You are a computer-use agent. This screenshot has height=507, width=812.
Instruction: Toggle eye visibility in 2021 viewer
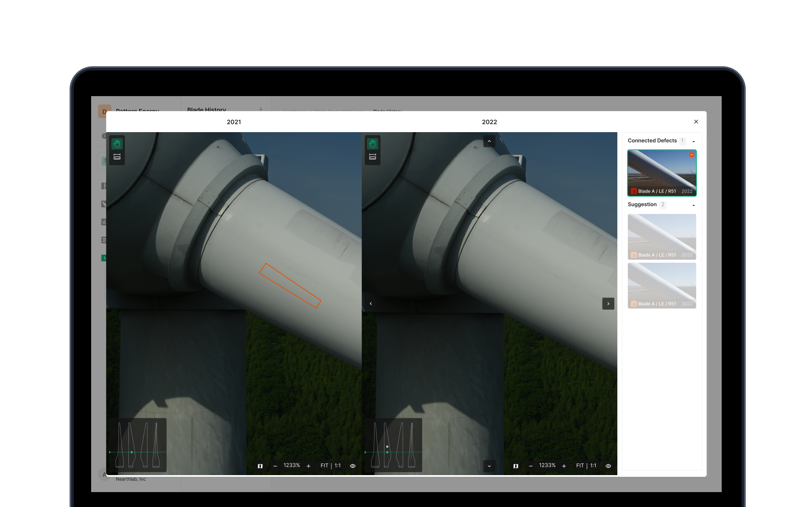coord(353,466)
